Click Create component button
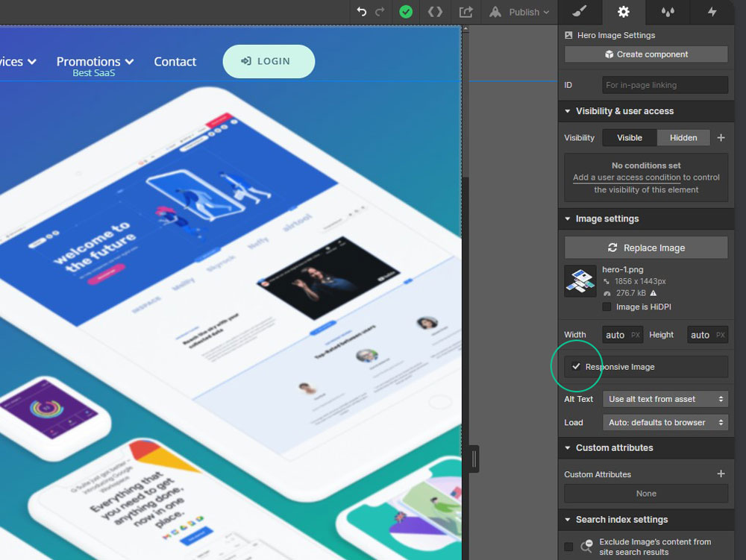 [646, 54]
